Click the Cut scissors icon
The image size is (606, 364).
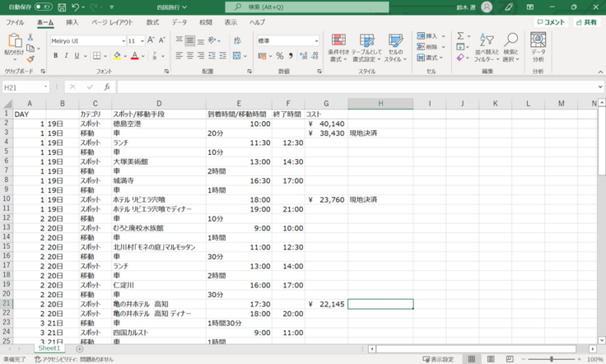pyautogui.click(x=30, y=38)
